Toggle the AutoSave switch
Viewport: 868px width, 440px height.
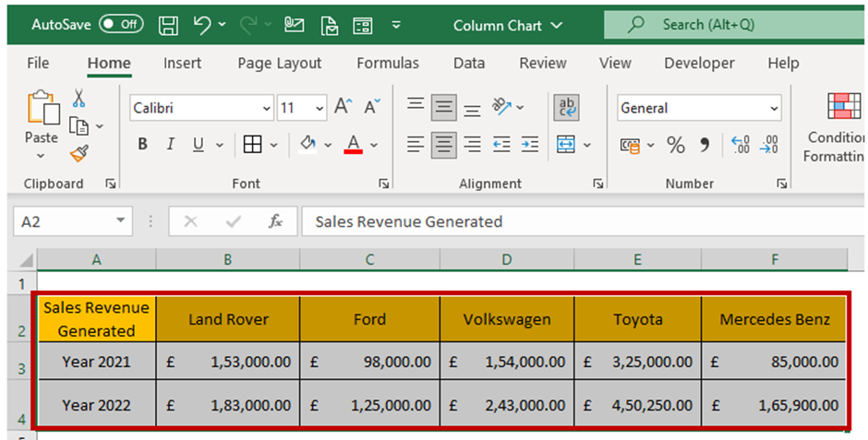tap(121, 24)
